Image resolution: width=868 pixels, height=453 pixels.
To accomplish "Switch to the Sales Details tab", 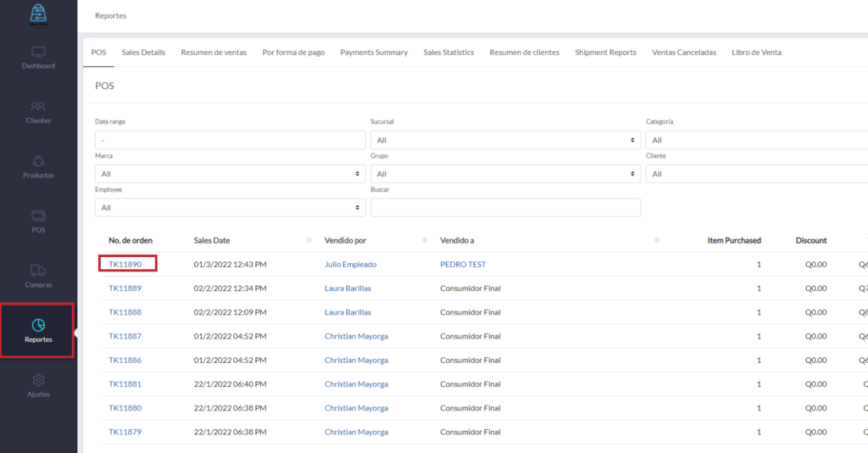I will click(143, 53).
